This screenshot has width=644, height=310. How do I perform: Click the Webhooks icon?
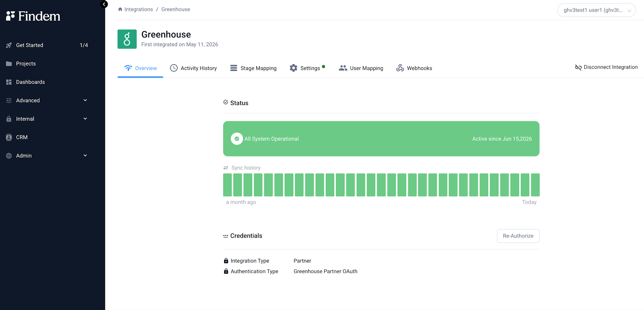pyautogui.click(x=400, y=68)
